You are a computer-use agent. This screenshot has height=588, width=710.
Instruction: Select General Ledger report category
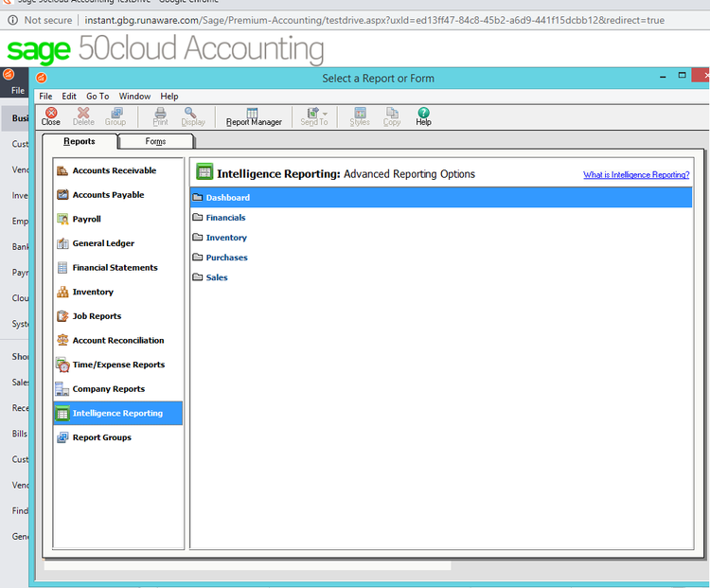[118, 243]
